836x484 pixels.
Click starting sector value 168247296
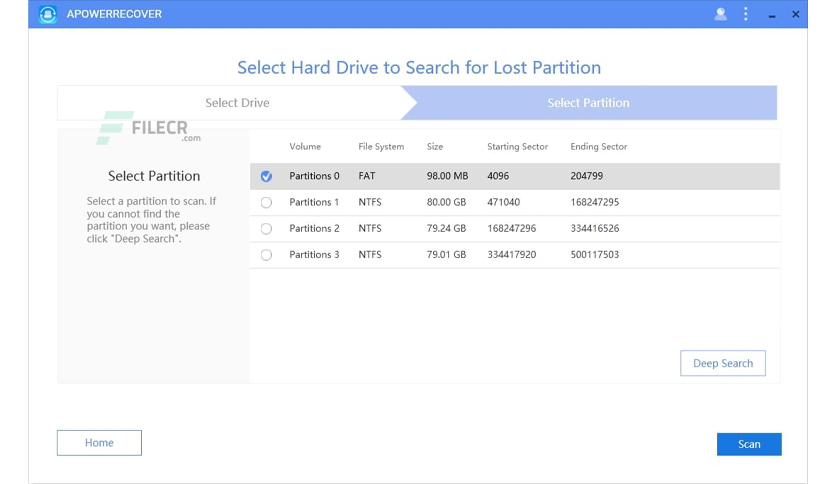512,228
